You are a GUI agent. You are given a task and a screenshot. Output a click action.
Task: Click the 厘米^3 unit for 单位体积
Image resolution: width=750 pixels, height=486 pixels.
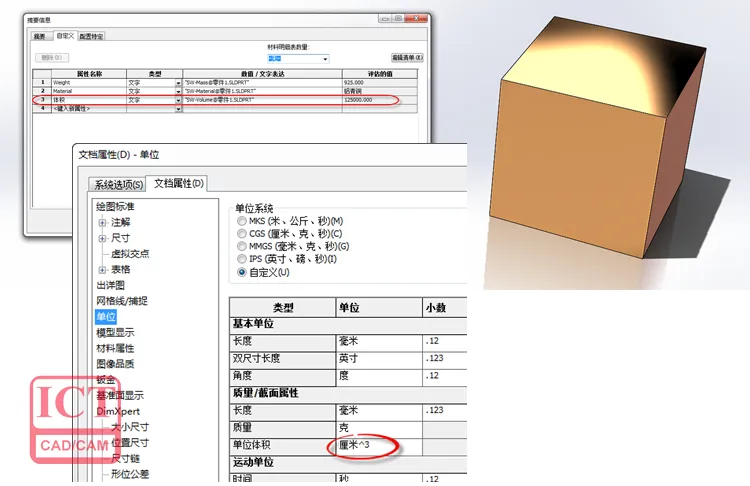pos(379,445)
